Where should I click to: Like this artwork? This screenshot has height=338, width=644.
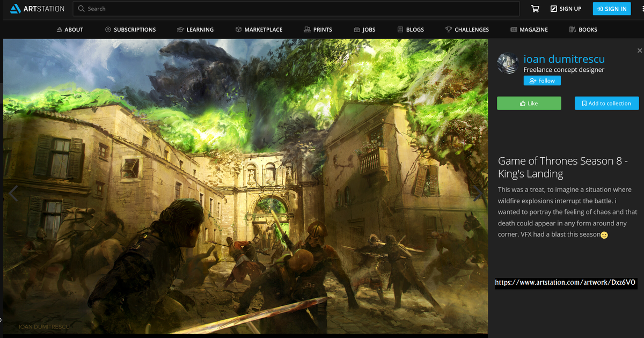[x=529, y=103]
